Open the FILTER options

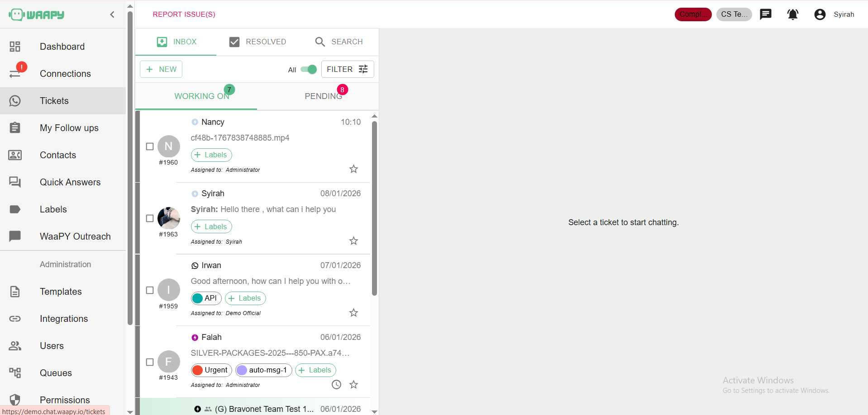348,69
